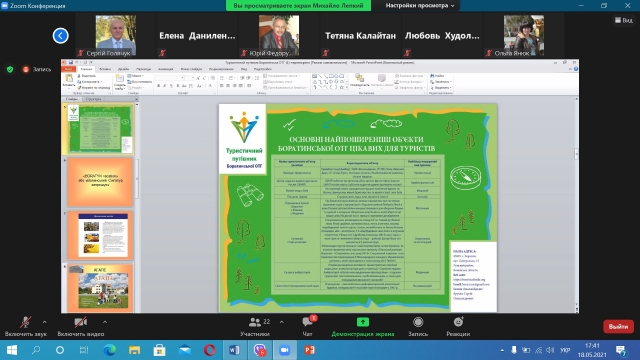Open File Explorer from taskbar
The width and height of the screenshot is (640, 360).
[x=135, y=350]
